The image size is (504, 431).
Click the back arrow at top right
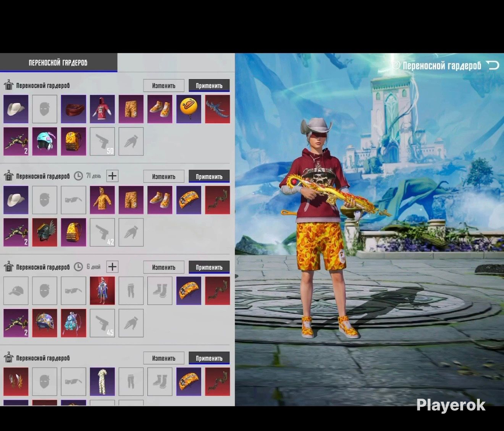(493, 65)
